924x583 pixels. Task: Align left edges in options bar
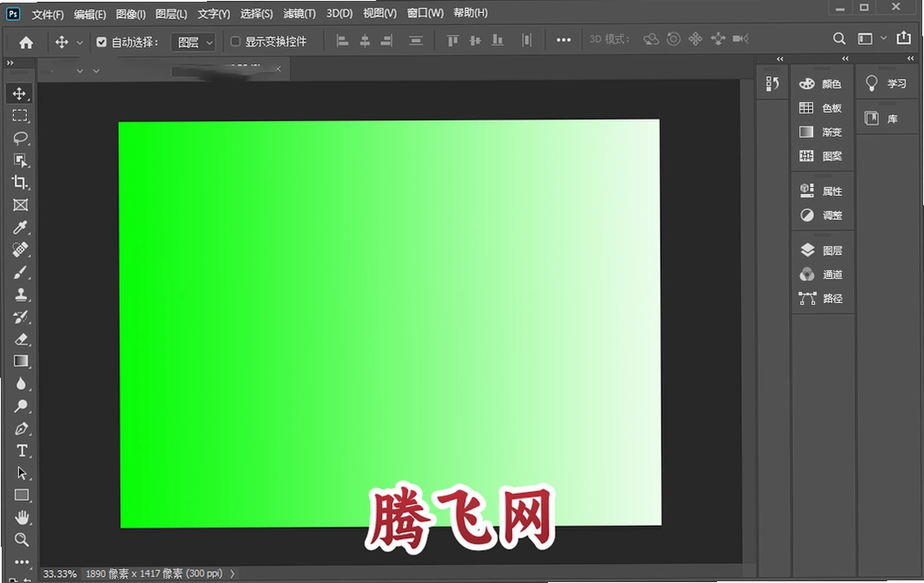342,40
